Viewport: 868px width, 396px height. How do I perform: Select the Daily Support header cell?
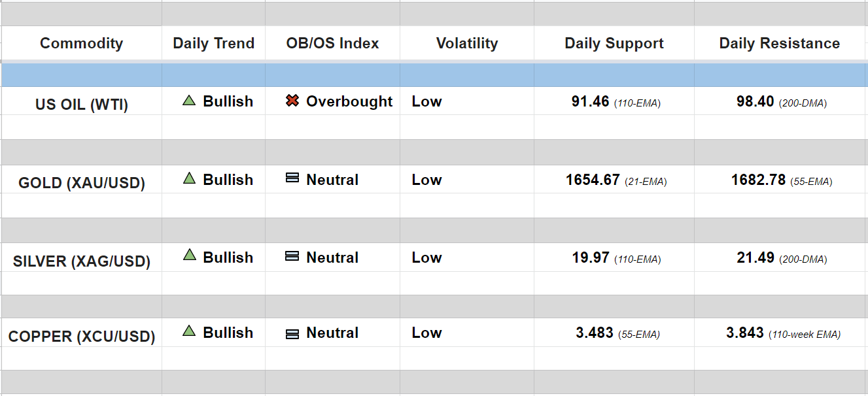pos(614,43)
